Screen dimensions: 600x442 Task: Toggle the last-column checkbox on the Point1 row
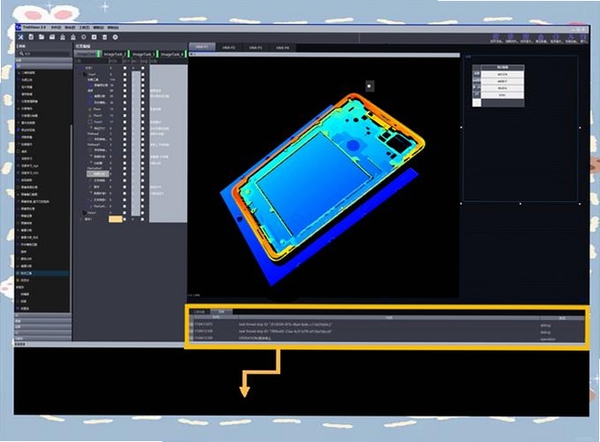pyautogui.click(x=143, y=121)
